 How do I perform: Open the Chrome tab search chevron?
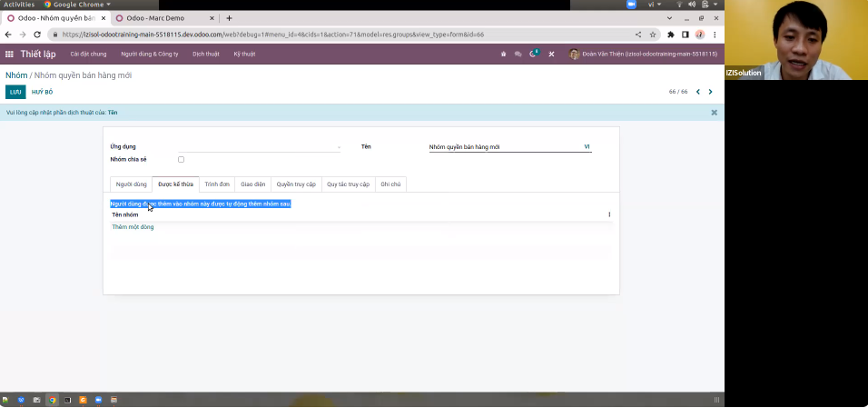(x=669, y=18)
